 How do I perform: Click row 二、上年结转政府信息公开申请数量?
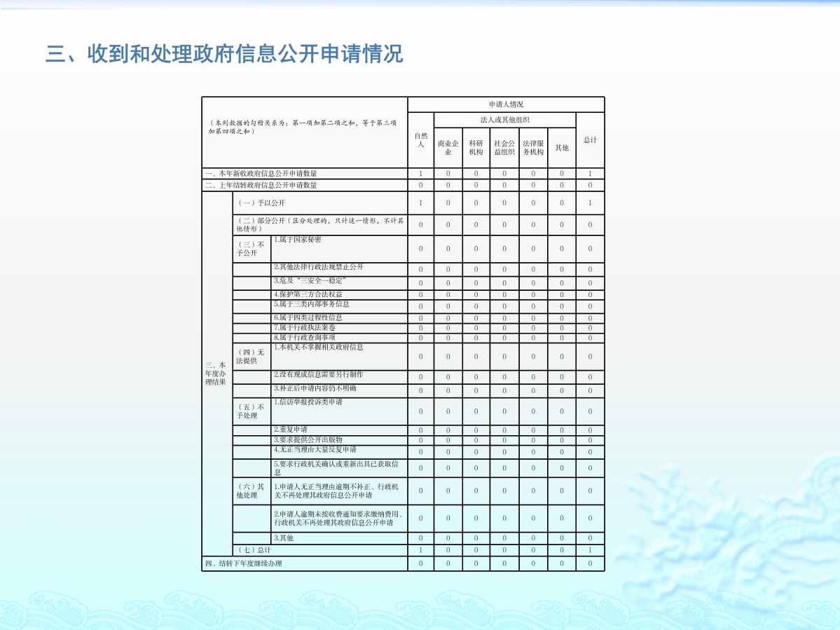click(x=403, y=186)
